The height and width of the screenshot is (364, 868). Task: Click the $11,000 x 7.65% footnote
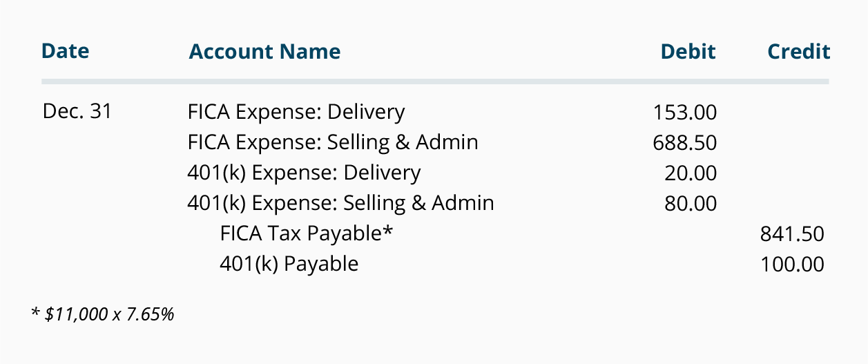(103, 314)
